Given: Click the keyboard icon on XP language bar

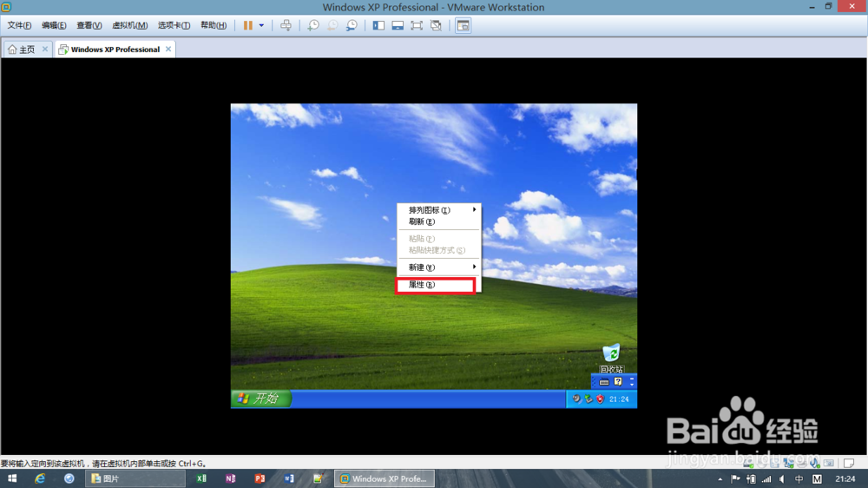Looking at the screenshot, I should (x=604, y=382).
